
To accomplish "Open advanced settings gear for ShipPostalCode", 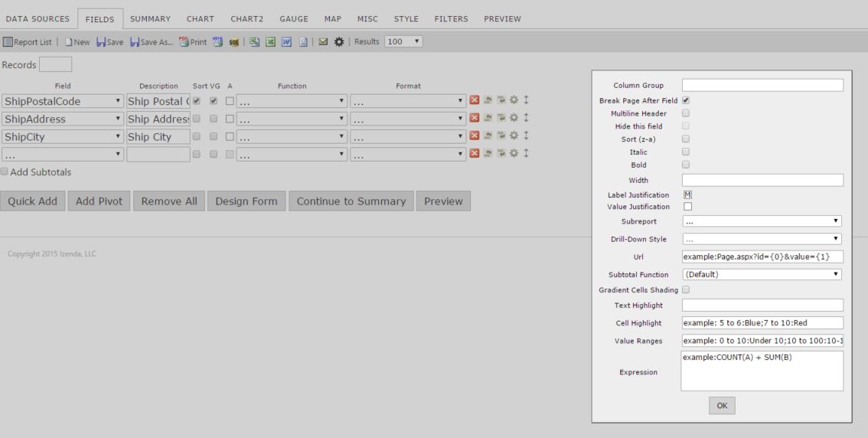I will click(514, 100).
